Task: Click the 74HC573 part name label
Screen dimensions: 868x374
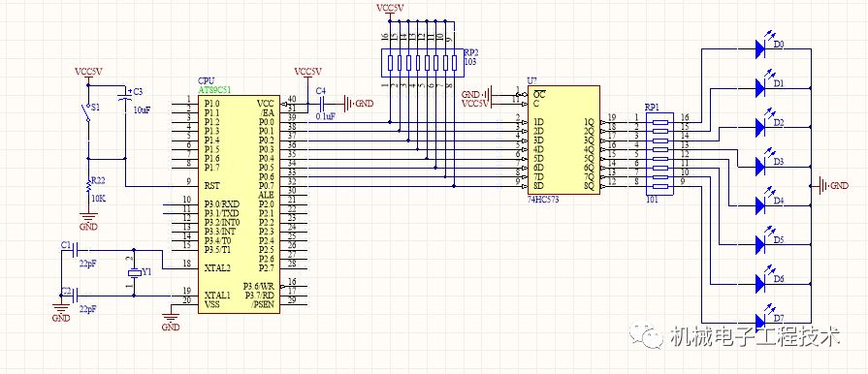Action: [543, 200]
